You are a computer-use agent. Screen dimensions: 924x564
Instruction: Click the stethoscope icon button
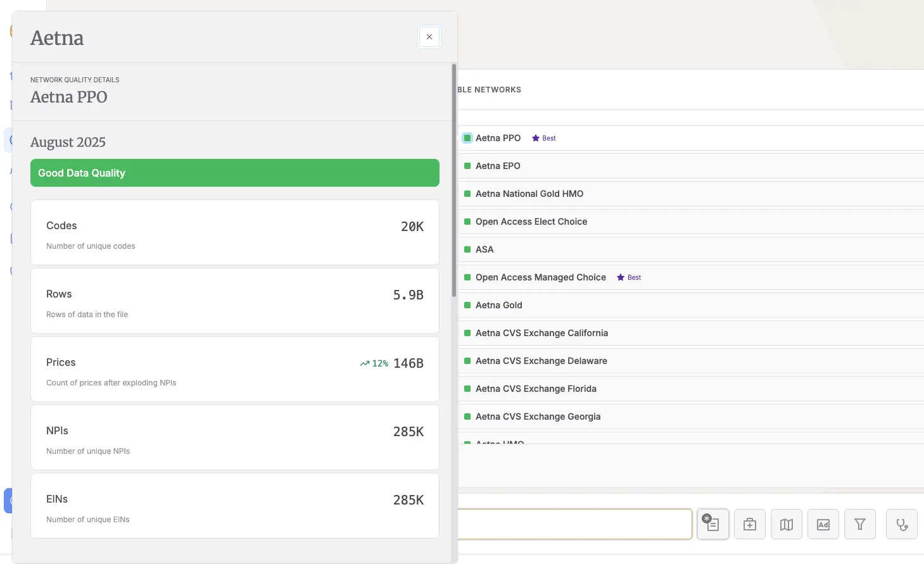click(x=902, y=524)
